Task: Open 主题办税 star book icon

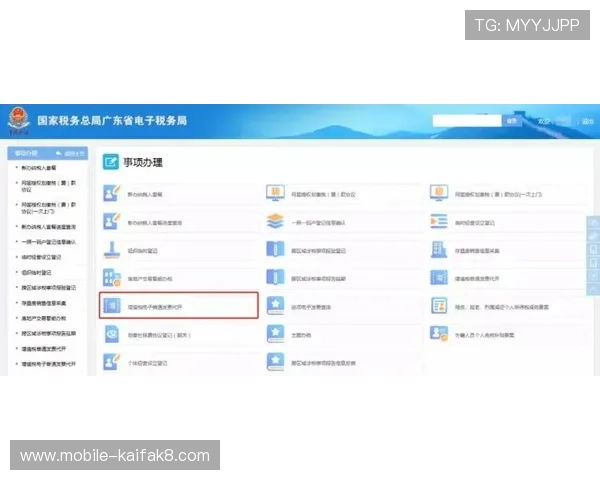Action: [275, 334]
